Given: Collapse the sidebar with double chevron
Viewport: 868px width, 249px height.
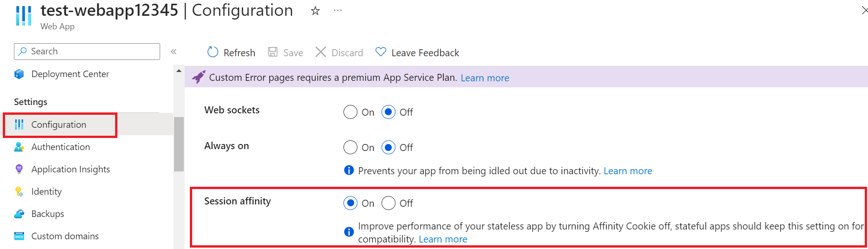Looking at the screenshot, I should [x=174, y=52].
